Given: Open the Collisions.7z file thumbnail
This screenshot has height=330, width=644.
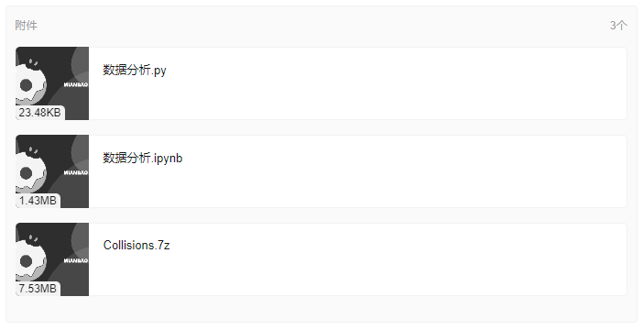Looking at the screenshot, I should coord(52,259).
